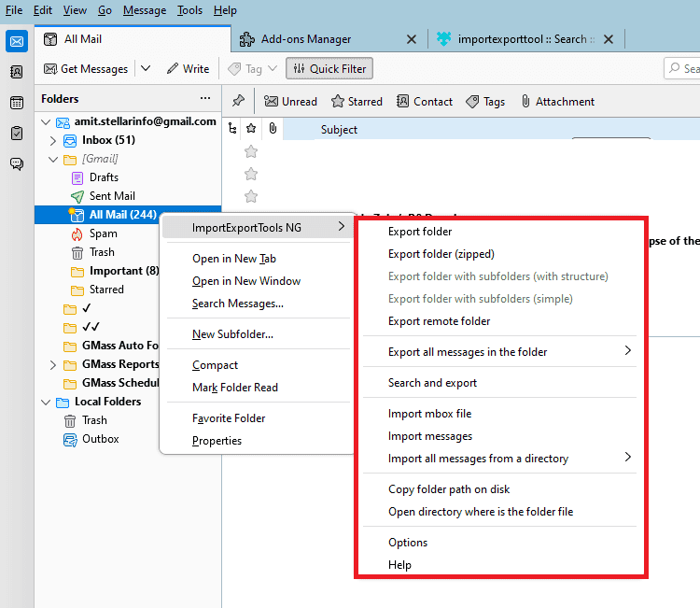Click the thread column header icon
The height and width of the screenshot is (608, 700).
tap(232, 129)
